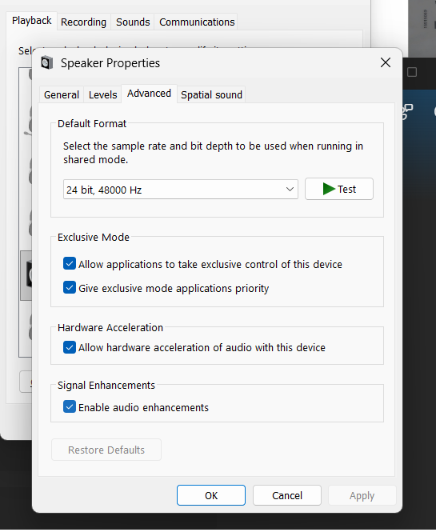Go to the Spatial sound tab
The height and width of the screenshot is (530, 436).
click(212, 95)
